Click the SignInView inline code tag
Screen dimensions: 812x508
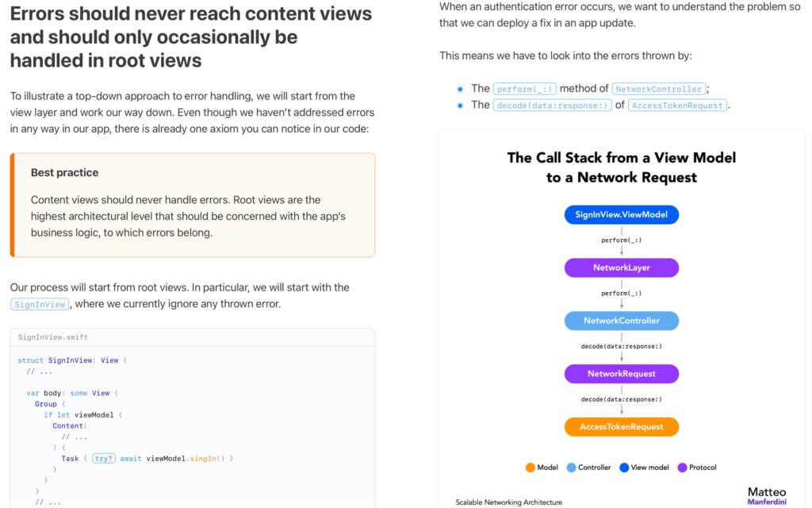click(x=40, y=304)
